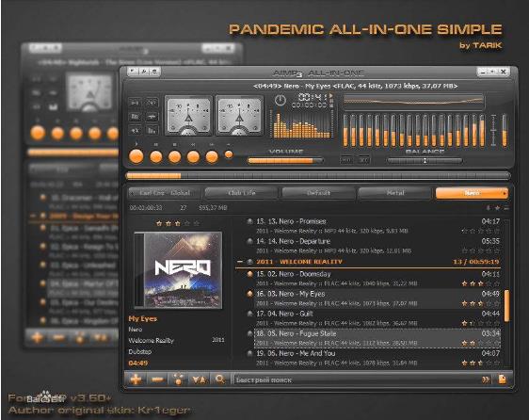Open the playlist file icon in bottom toolbar
This screenshot has width=529, height=420.
502,380
